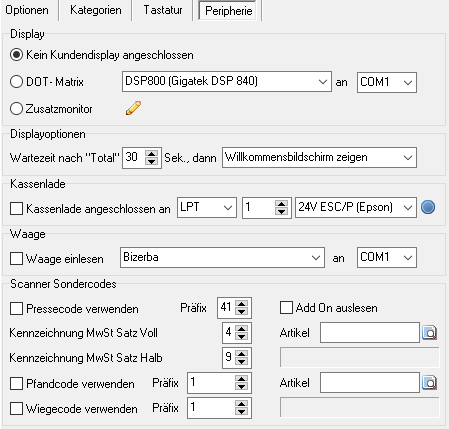
Task: Open article search beside Pfandcode Artikel field
Action: (430, 383)
